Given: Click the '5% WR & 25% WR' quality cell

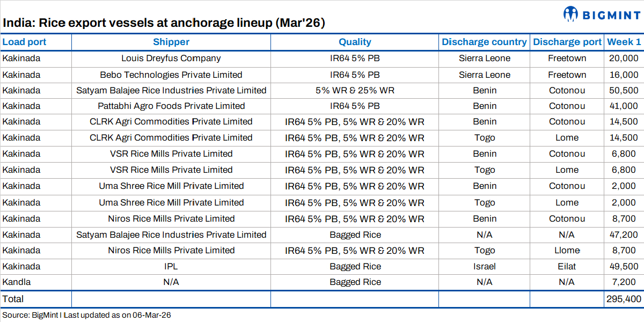Looking at the screenshot, I should point(355,90).
